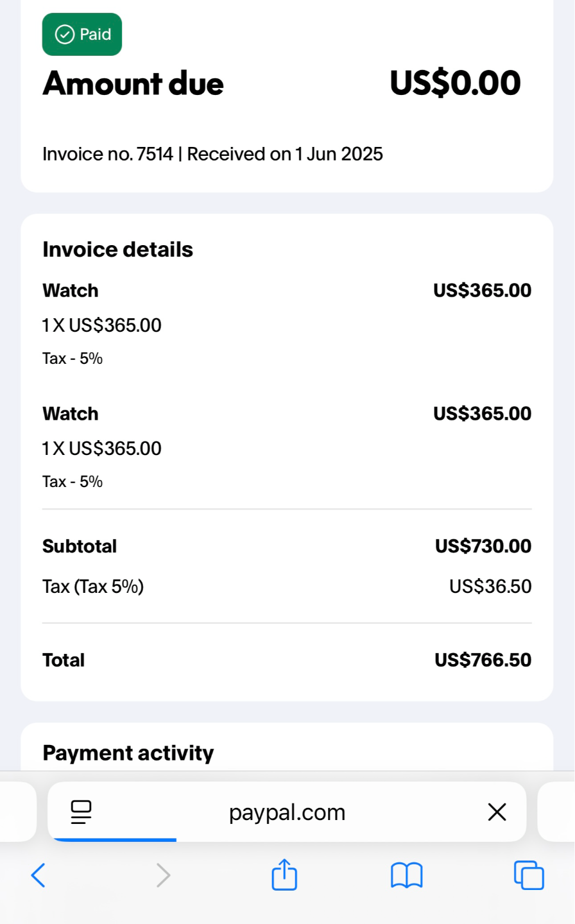575x924 pixels.
Task: Click the second Watch item's US$365.00 price
Action: click(482, 414)
